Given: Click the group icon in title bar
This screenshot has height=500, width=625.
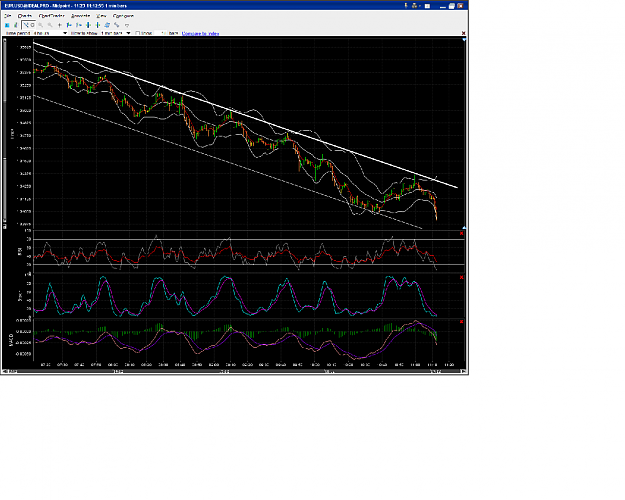Looking at the screenshot, I should [x=415, y=6].
